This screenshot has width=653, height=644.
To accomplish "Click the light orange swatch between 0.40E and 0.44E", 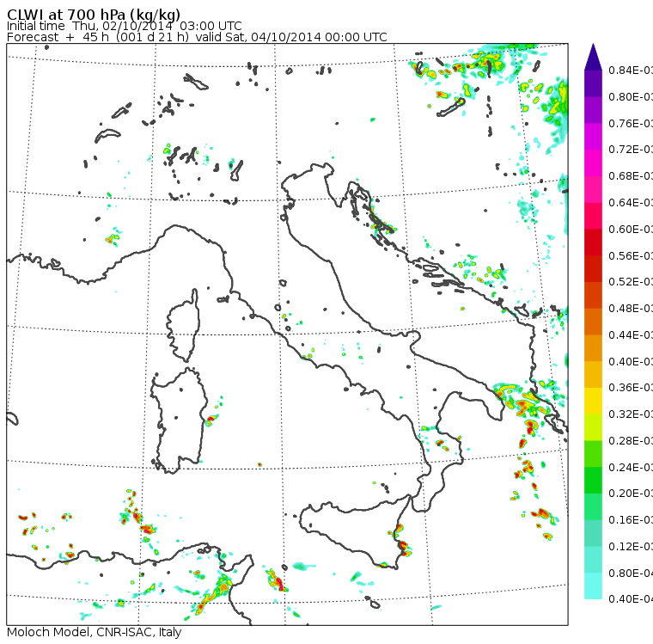I will 593,348.
